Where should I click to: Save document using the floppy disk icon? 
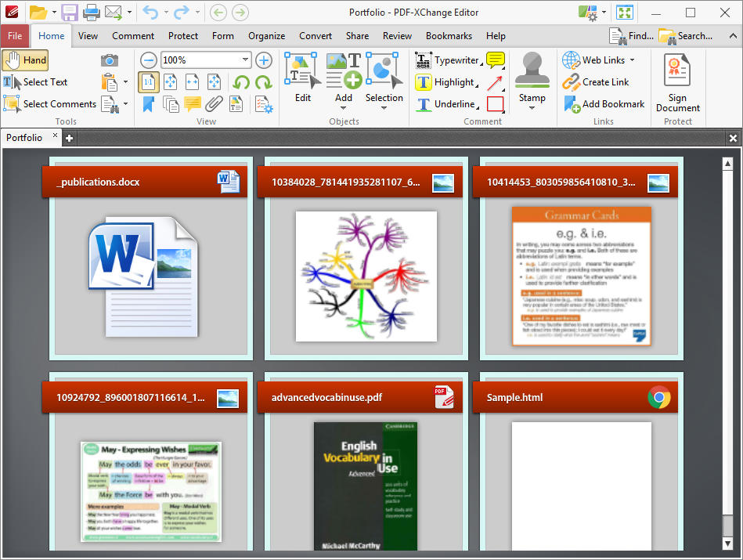point(69,13)
